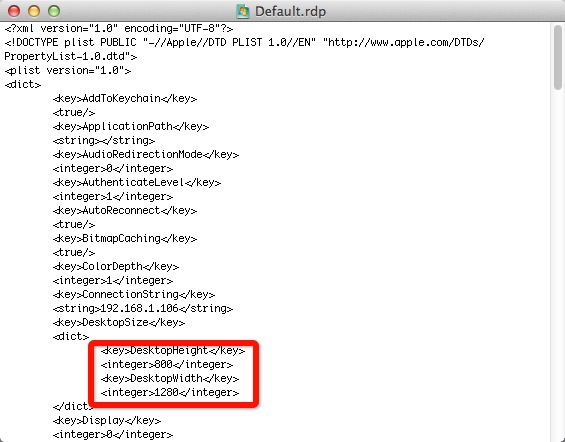Click the xml version declaration line
565x442 pixels.
[x=119, y=28]
